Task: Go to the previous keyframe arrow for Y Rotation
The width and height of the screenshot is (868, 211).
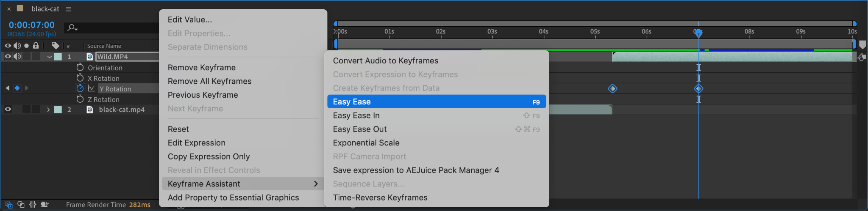Action: [8, 88]
